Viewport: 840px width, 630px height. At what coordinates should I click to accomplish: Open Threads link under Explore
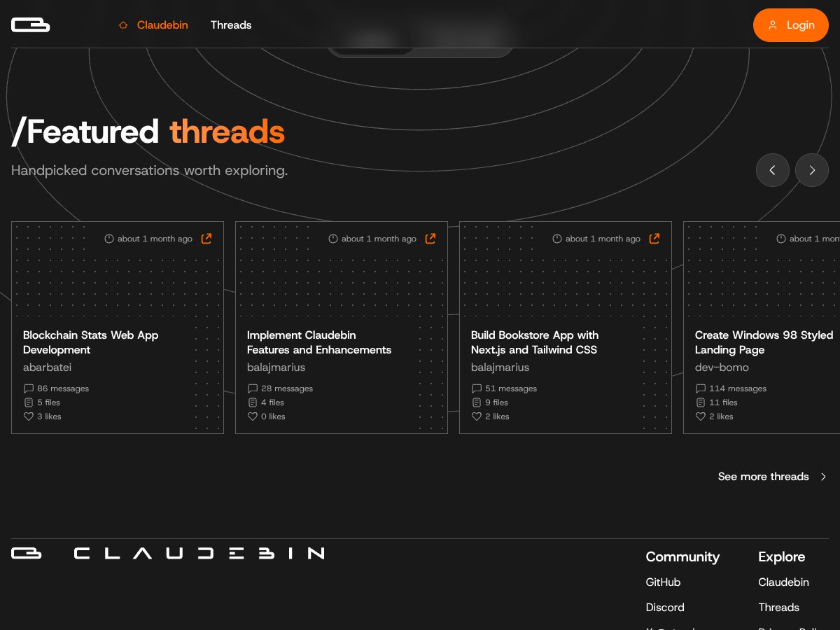[778, 608]
